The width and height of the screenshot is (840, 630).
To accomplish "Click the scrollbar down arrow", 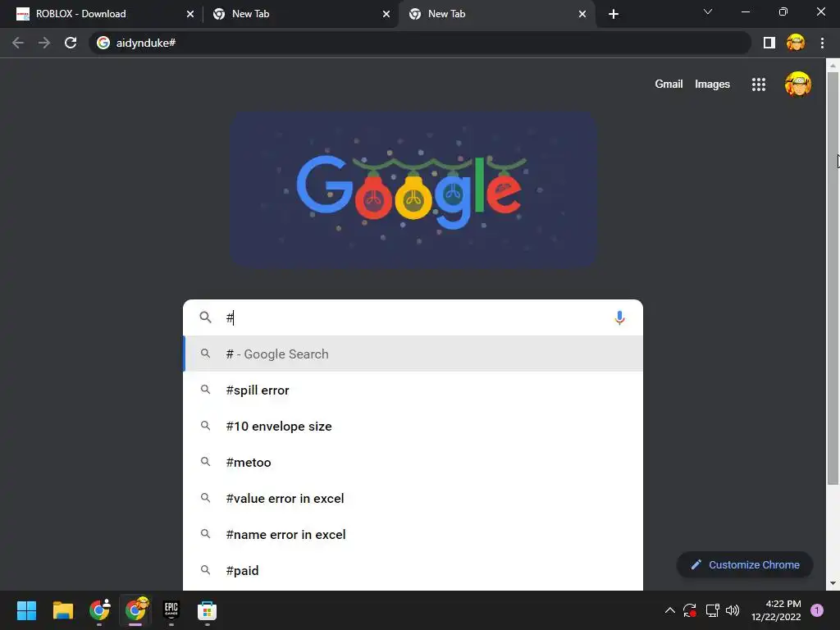I will click(x=833, y=583).
